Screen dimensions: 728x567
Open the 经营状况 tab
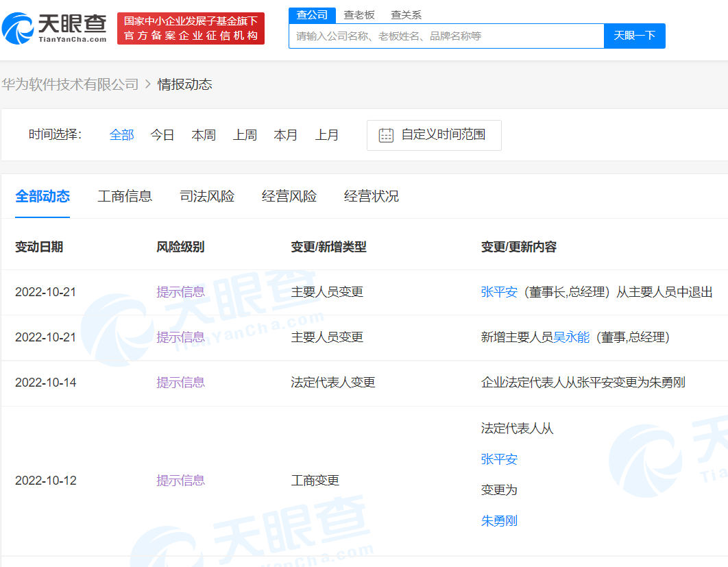click(x=371, y=196)
